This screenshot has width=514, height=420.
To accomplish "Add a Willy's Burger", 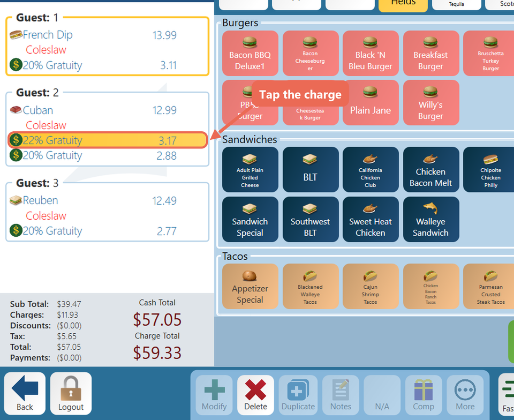I will click(430, 103).
